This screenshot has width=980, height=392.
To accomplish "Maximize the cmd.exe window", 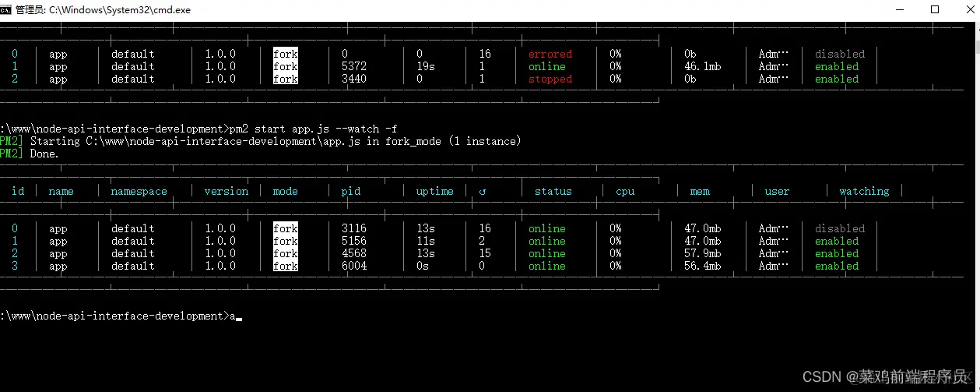I will tap(935, 10).
